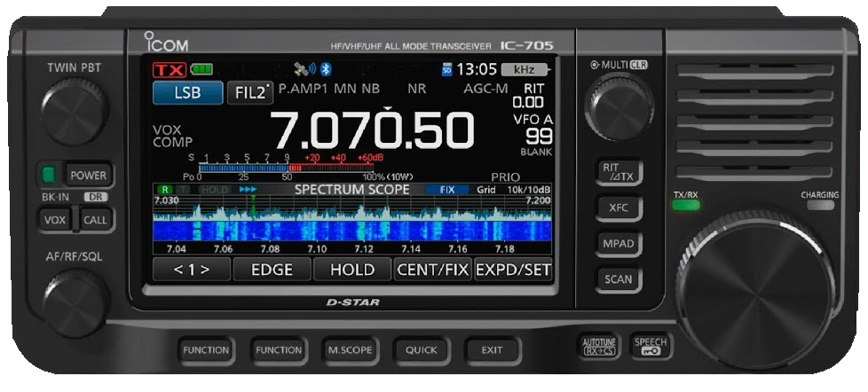Tap the EDGE scope key
Screen dimensions: 868x392
pyautogui.click(x=272, y=270)
